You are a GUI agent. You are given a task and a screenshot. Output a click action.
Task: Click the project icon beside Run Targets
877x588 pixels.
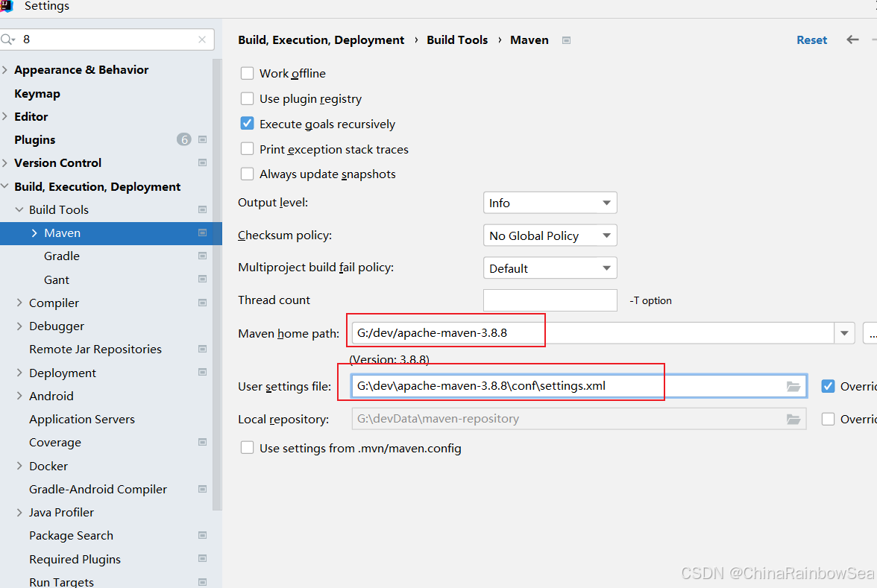(x=203, y=582)
